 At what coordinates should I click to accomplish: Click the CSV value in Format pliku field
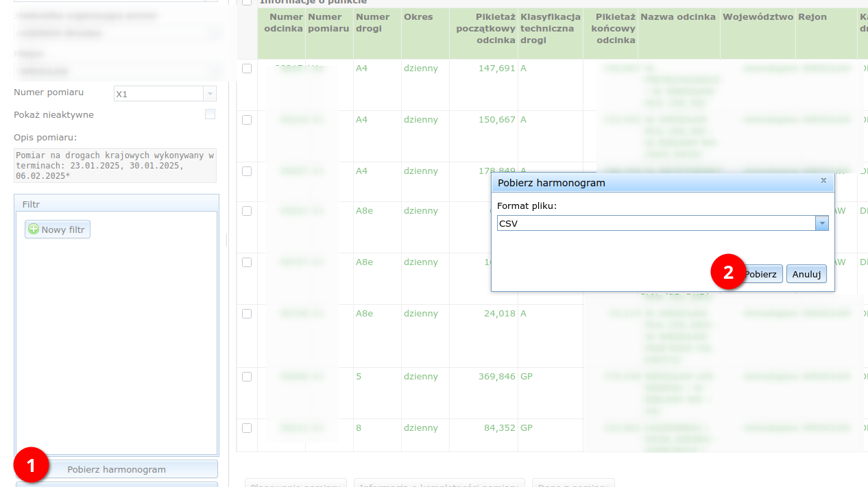coord(656,223)
